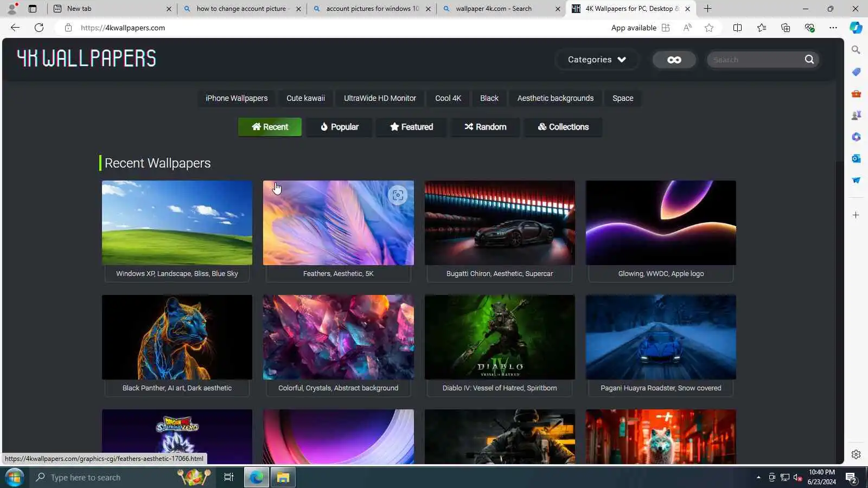The width and height of the screenshot is (868, 488).
Task: Open the sidebar Outlook icon
Action: click(x=856, y=158)
